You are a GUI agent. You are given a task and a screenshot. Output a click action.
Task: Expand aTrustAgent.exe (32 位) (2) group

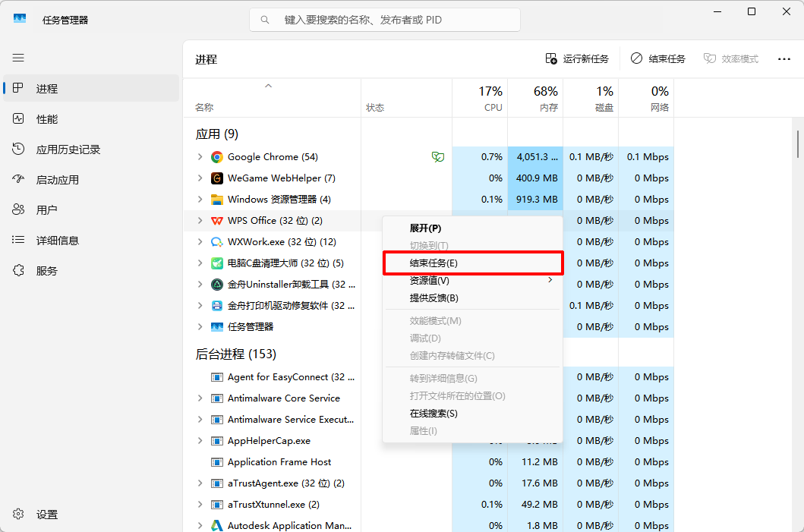200,483
